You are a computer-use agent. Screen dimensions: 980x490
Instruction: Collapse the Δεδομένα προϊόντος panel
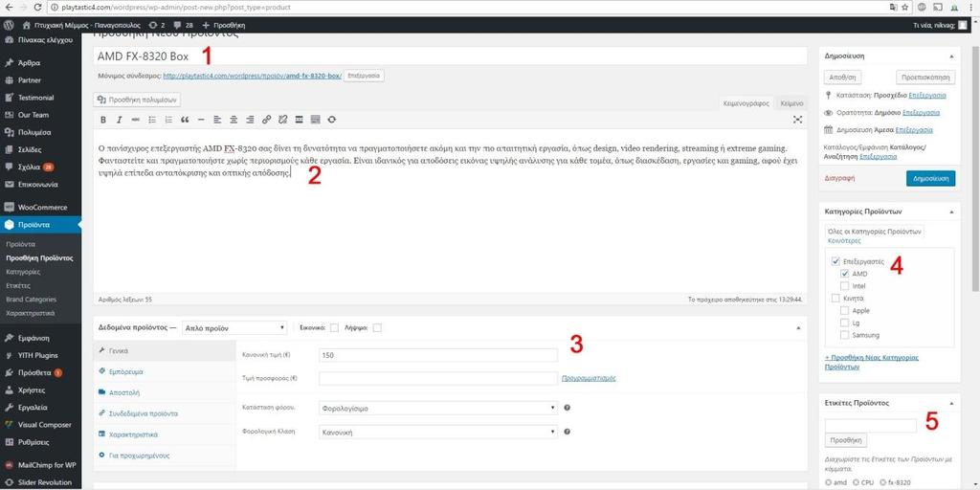(x=798, y=327)
